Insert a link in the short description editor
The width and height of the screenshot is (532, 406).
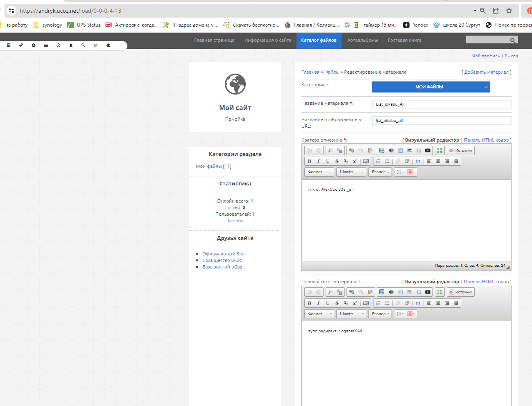[351, 151]
